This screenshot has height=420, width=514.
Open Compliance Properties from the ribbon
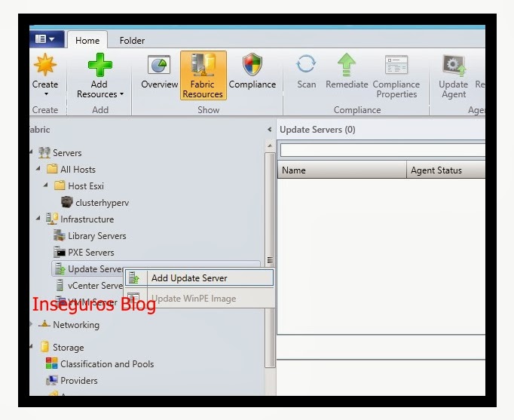396,65
